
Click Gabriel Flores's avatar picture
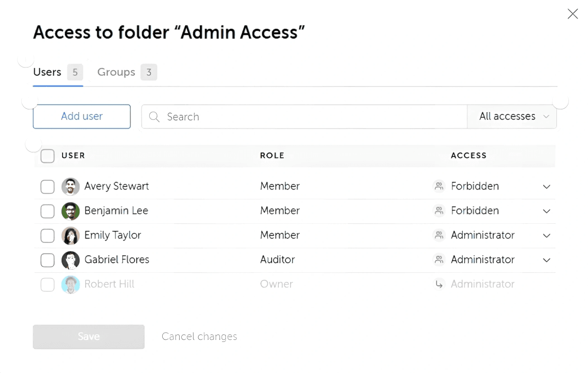coord(70,260)
